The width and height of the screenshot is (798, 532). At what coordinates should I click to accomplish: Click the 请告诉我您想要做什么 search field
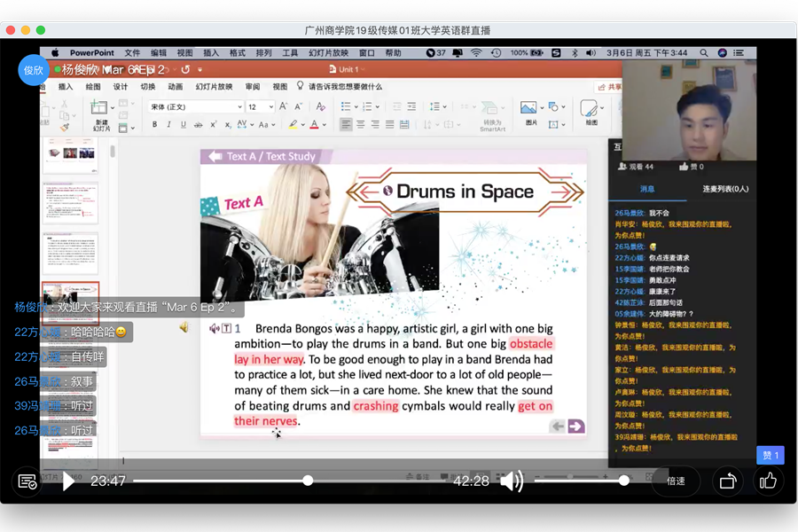(345, 87)
